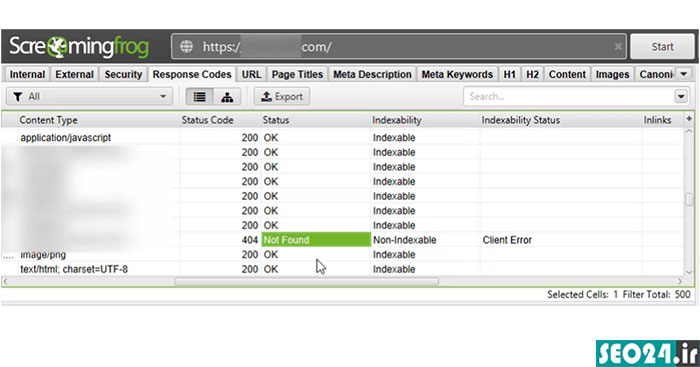Click the URL address input field
Screen dimensions: 700x367
399,46
